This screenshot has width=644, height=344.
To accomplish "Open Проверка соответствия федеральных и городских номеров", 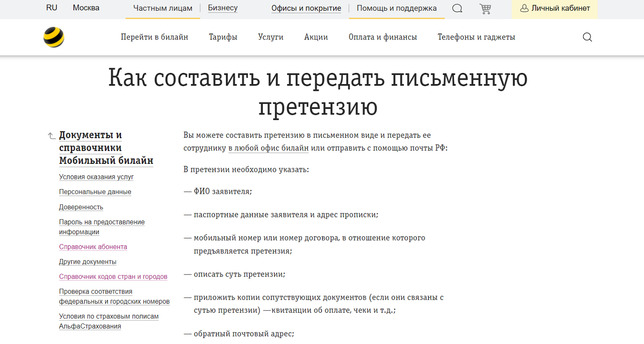I will [114, 296].
